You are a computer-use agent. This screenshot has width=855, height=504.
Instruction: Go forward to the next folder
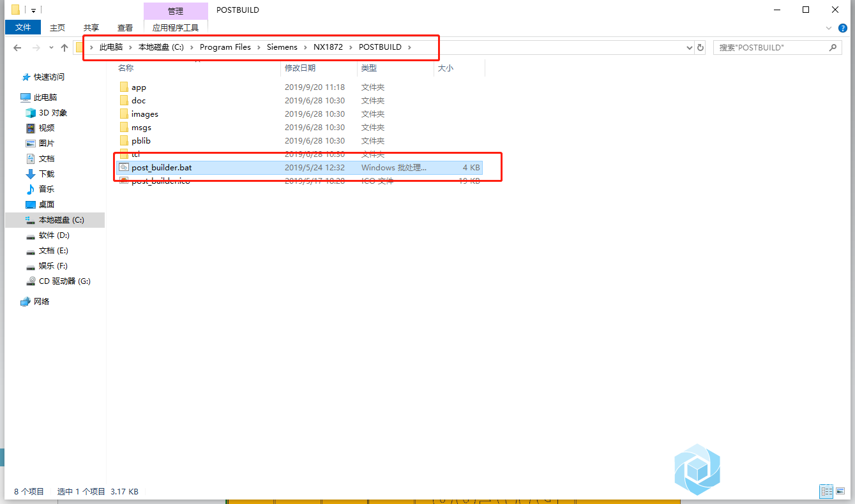(x=36, y=47)
